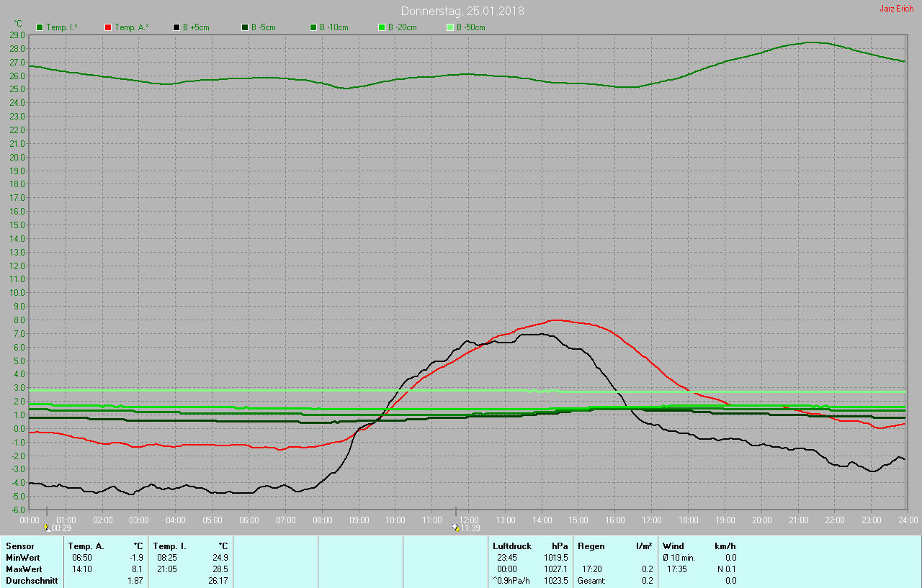The image size is (922, 588).
Task: Click the B -50cm legend square
Action: [x=450, y=27]
